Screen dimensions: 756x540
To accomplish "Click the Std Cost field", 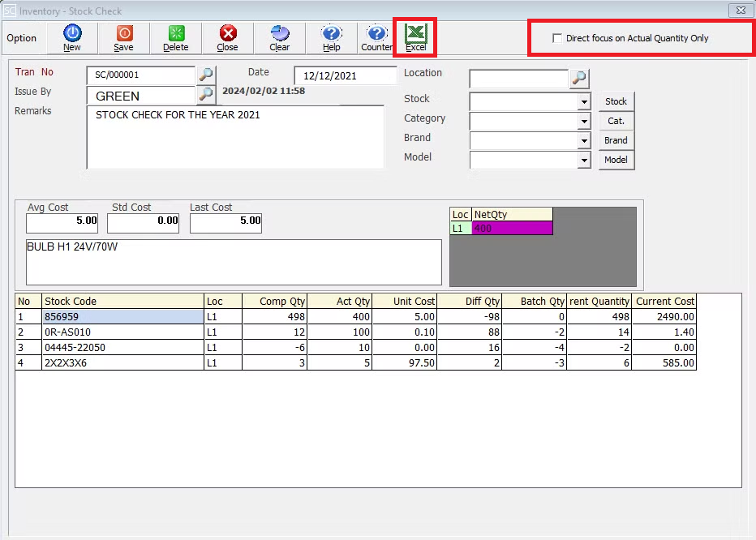I will click(144, 223).
